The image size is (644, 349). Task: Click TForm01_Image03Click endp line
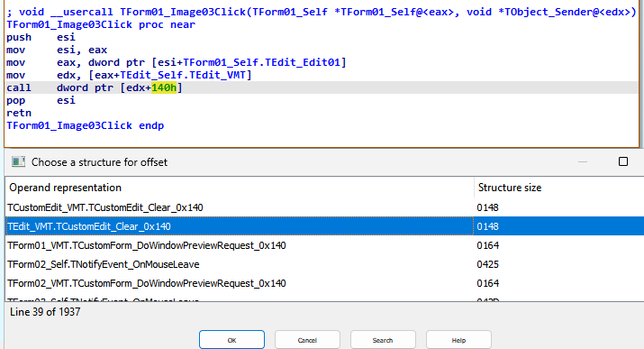click(x=85, y=125)
